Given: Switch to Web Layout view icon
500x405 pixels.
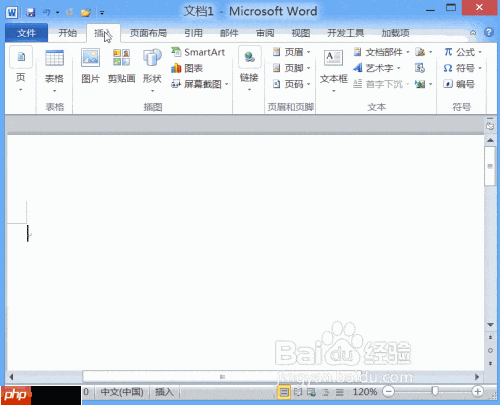Looking at the screenshot, I should [311, 392].
